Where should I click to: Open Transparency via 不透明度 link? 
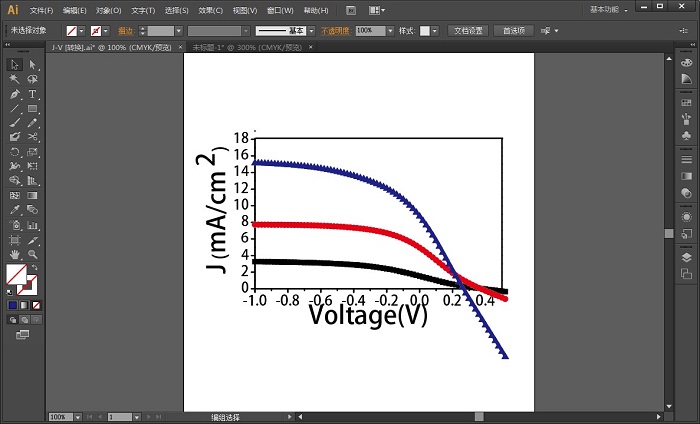tap(336, 31)
